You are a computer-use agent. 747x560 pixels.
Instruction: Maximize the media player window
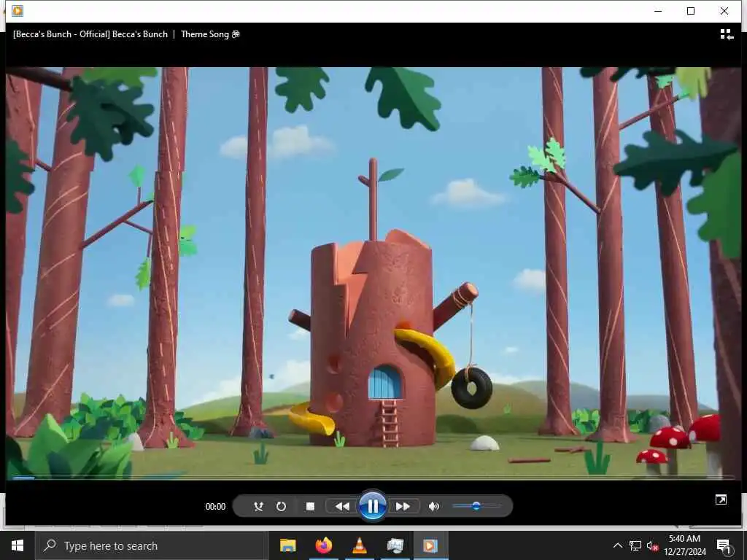(691, 10)
